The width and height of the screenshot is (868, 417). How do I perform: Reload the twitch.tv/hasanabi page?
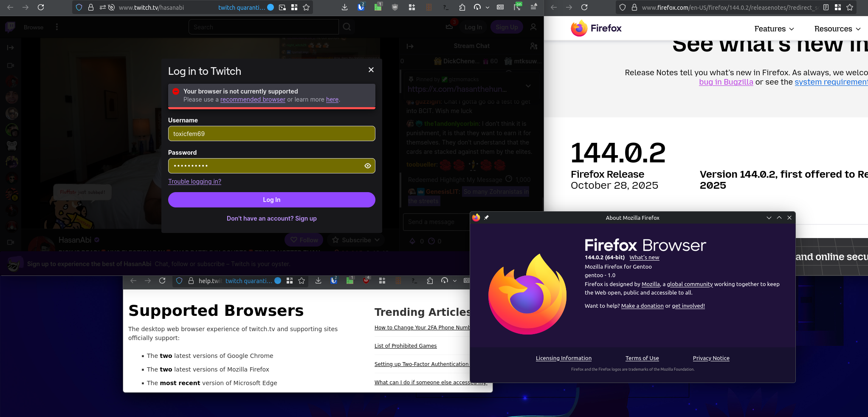[41, 7]
